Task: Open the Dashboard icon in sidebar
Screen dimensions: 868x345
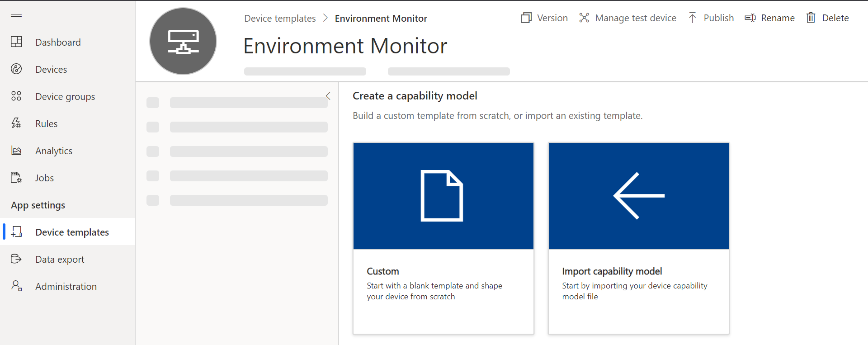Action: point(16,42)
